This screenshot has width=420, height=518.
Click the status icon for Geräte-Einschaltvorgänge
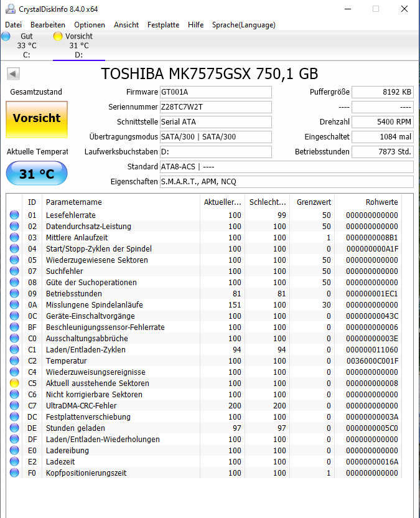tap(14, 316)
